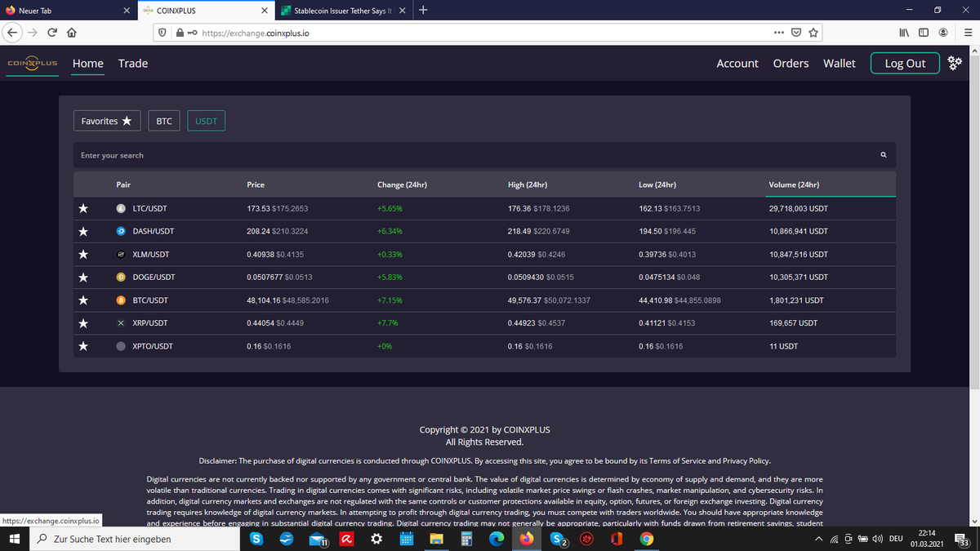The height and width of the screenshot is (551, 980).
Task: Toggle favorite star for DASH/USDT row
Action: [x=83, y=231]
